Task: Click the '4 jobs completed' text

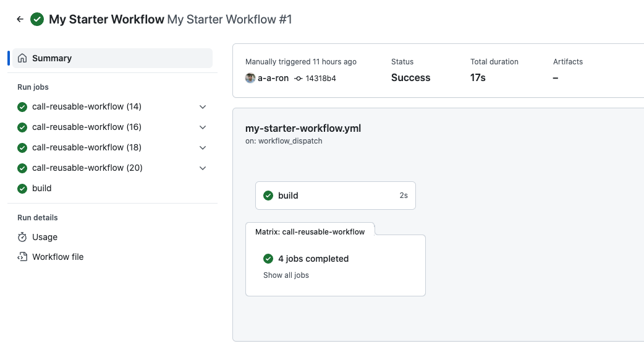Action: (313, 259)
